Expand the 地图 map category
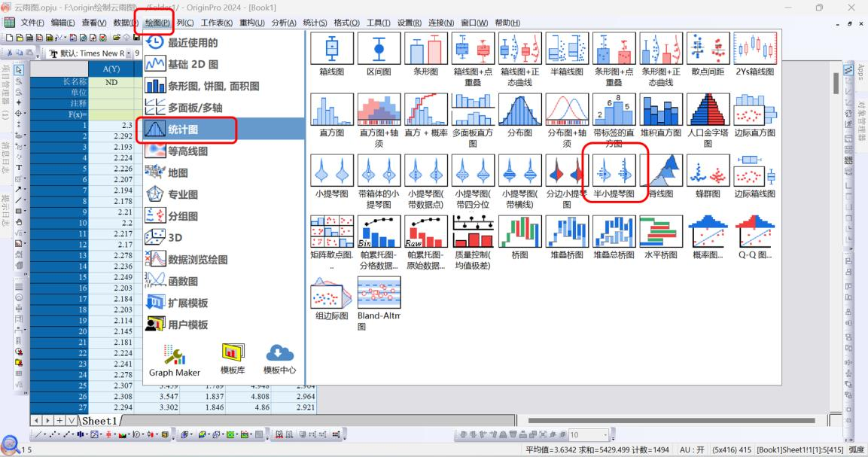Screen dimensions: 868x457 click(224, 172)
